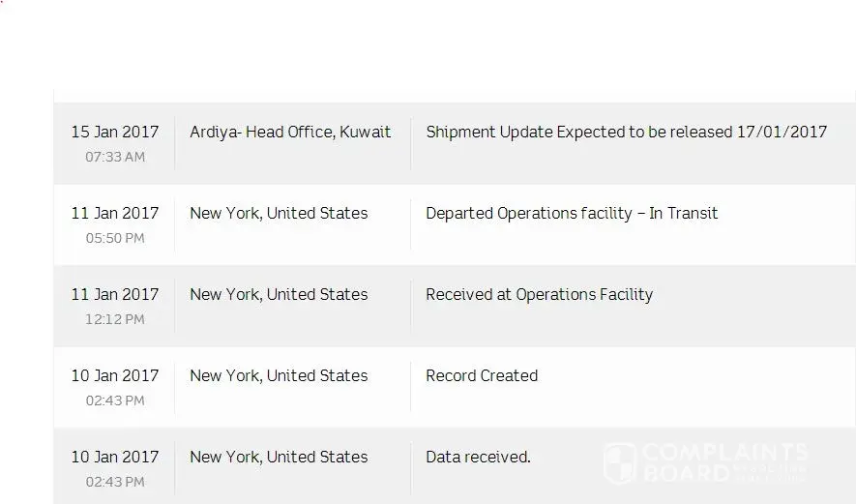Click 02:43 PM time in Data received row
856x504 pixels.
pyautogui.click(x=115, y=482)
